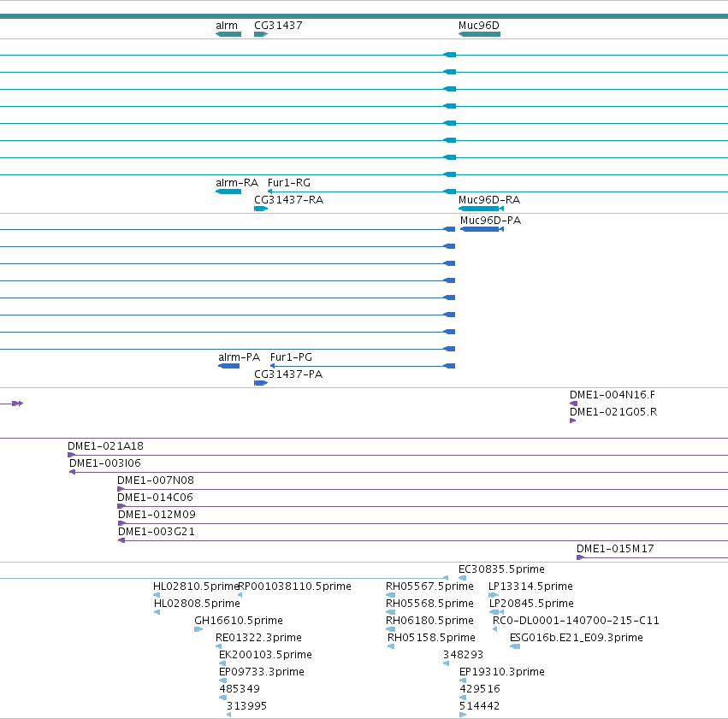728x719 pixels.
Task: Select feature 514442
Action: coord(463,715)
